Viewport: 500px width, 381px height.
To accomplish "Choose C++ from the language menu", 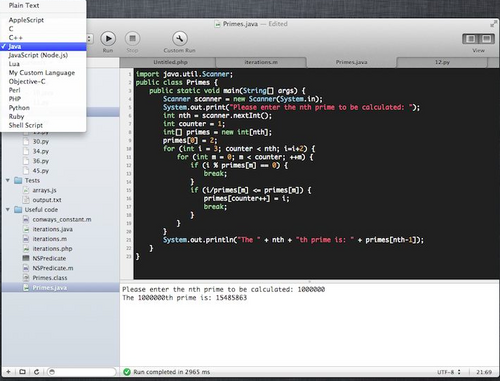I will coord(43,38).
